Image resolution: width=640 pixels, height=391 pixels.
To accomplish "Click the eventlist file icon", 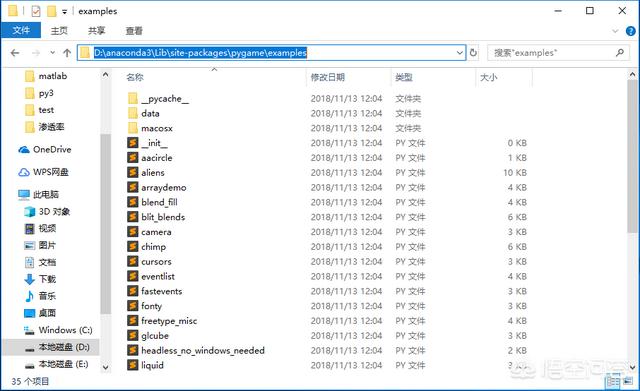I will coord(133,276).
